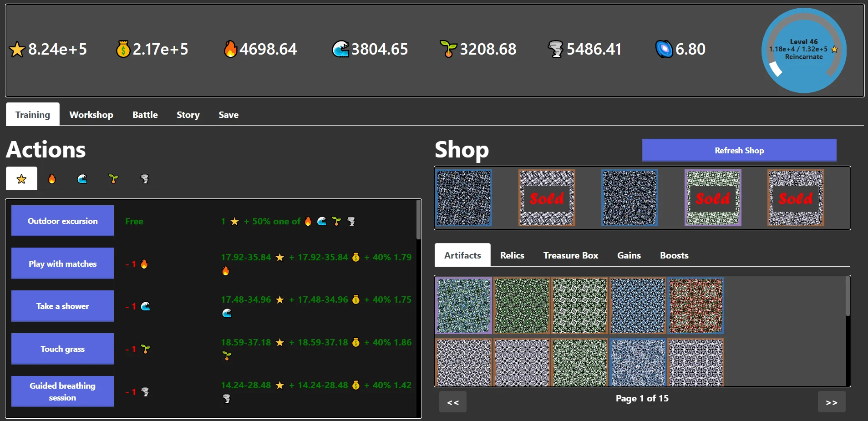Open the Battle tab

click(x=145, y=115)
